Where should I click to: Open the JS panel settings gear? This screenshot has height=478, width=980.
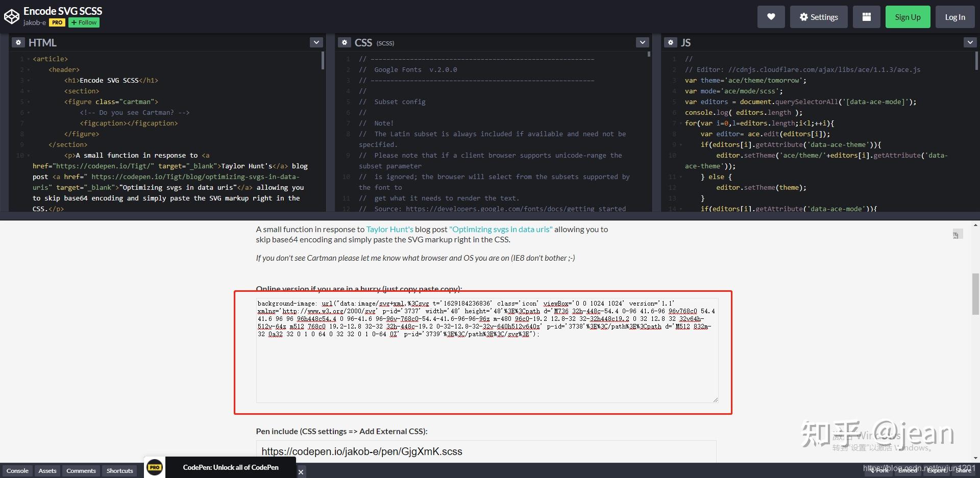pos(671,42)
